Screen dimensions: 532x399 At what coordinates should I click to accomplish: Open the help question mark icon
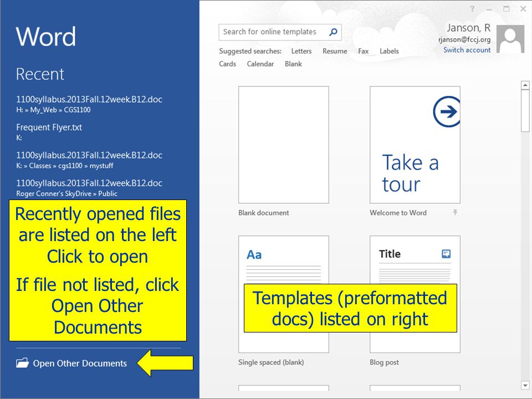[472, 9]
